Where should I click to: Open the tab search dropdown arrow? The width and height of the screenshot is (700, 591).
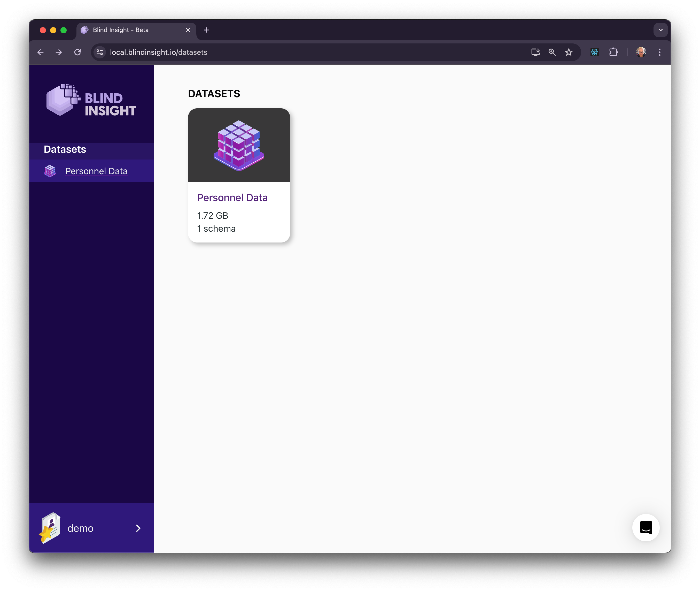click(660, 30)
